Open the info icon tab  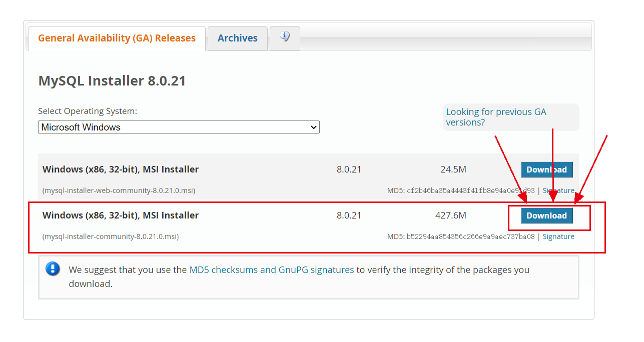coord(285,38)
